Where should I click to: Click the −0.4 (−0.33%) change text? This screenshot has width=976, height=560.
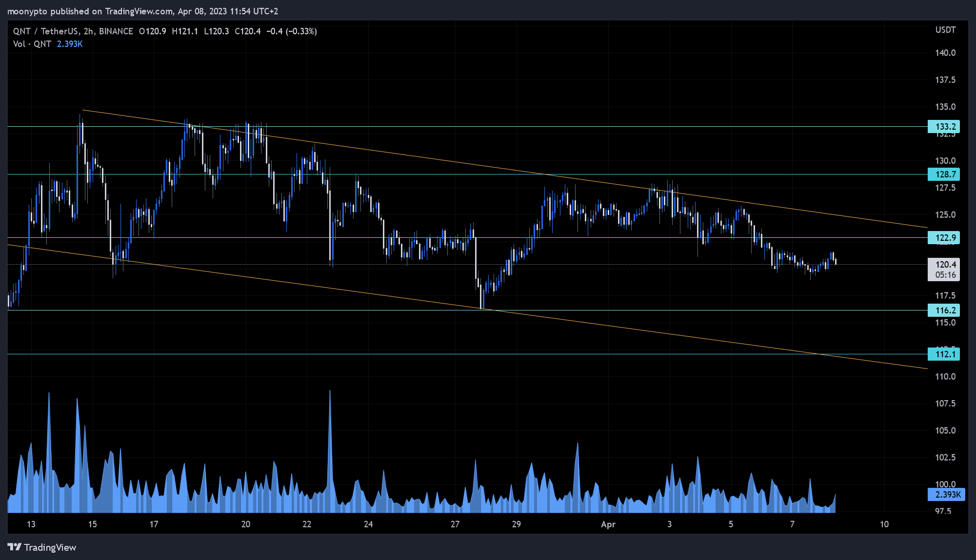click(x=292, y=31)
